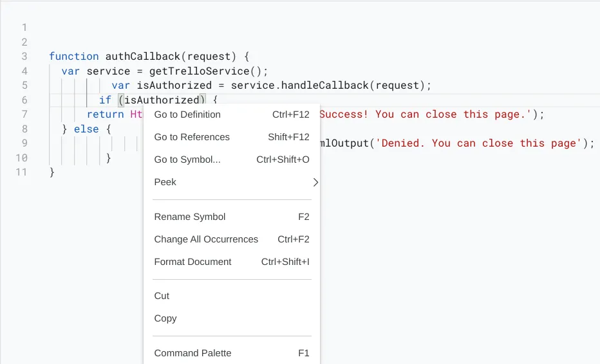Open Go to Symbol... option
The height and width of the screenshot is (364, 600).
[x=187, y=159]
